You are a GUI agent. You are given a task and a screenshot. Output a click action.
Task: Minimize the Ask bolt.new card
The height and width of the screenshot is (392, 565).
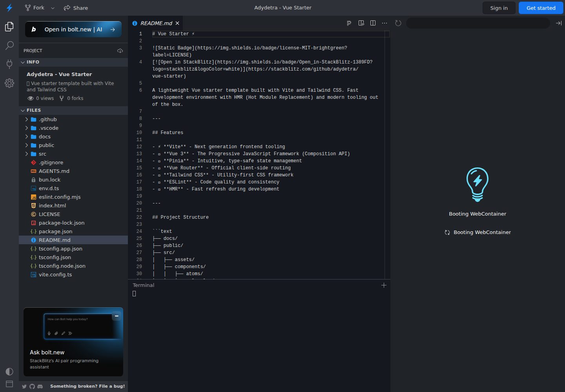click(x=117, y=316)
